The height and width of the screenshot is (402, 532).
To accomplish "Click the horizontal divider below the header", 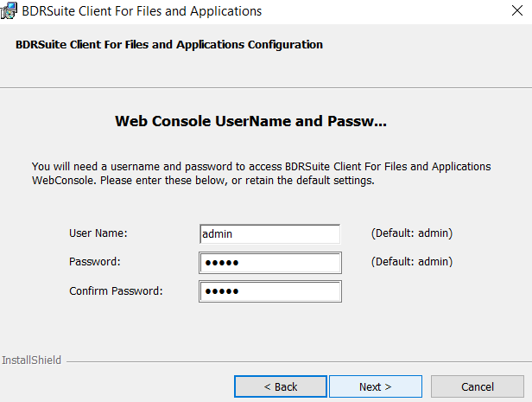I will (x=266, y=88).
